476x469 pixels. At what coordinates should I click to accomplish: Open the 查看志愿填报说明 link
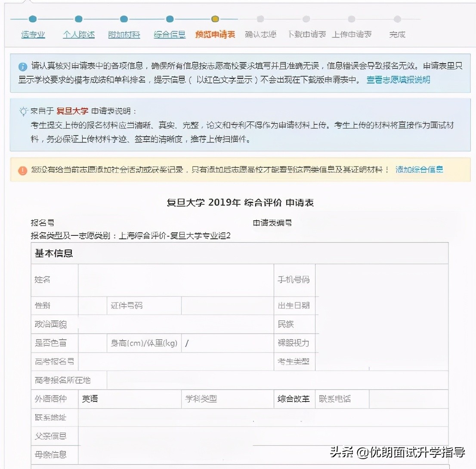(398, 80)
